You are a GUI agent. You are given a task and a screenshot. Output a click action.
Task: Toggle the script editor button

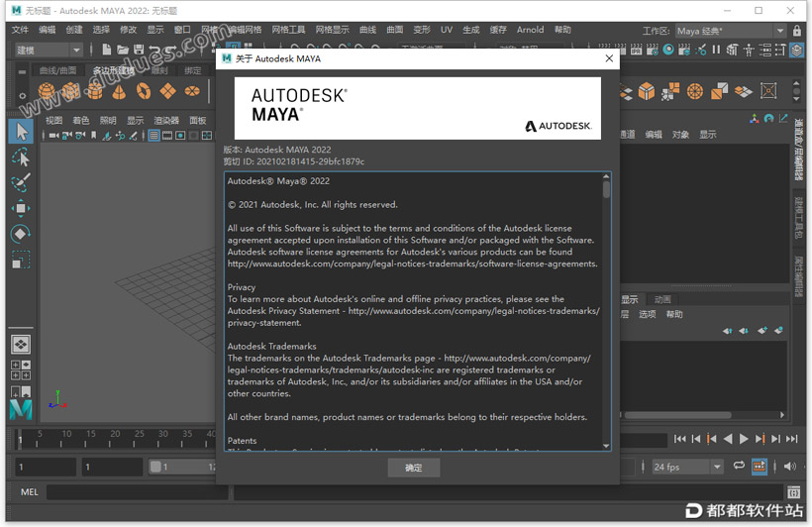coord(793,491)
